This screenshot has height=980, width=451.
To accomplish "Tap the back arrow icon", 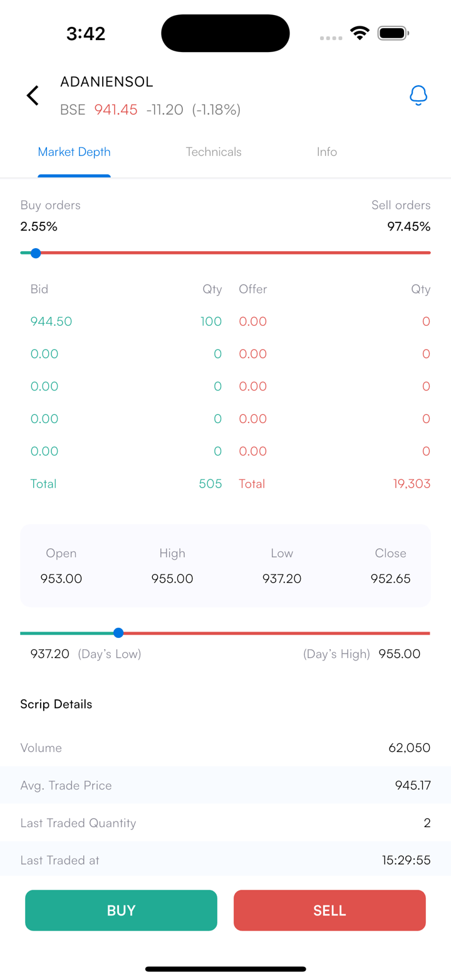I will click(x=33, y=96).
